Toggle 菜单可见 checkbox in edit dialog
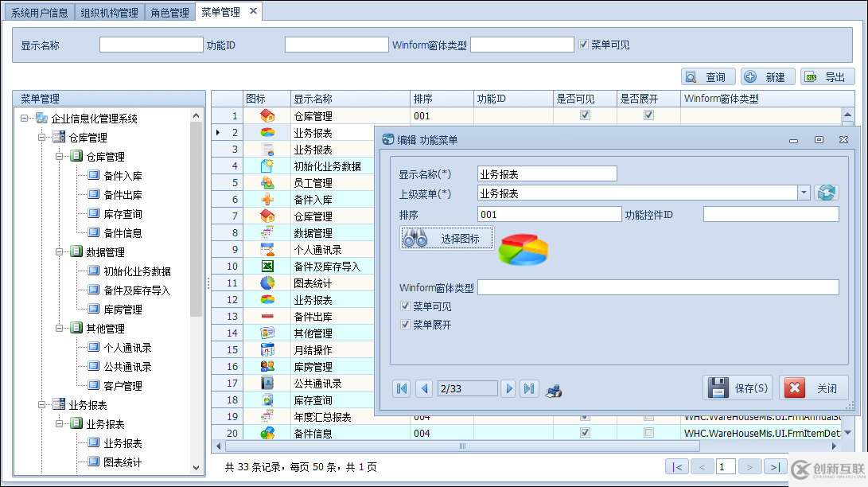 coord(405,306)
